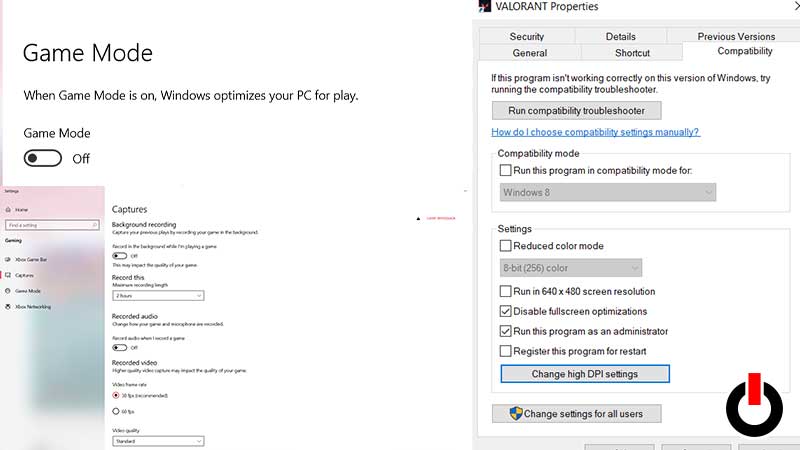Image resolution: width=800 pixels, height=450 pixels.
Task: Click the Captures heading text
Action: 130,209
